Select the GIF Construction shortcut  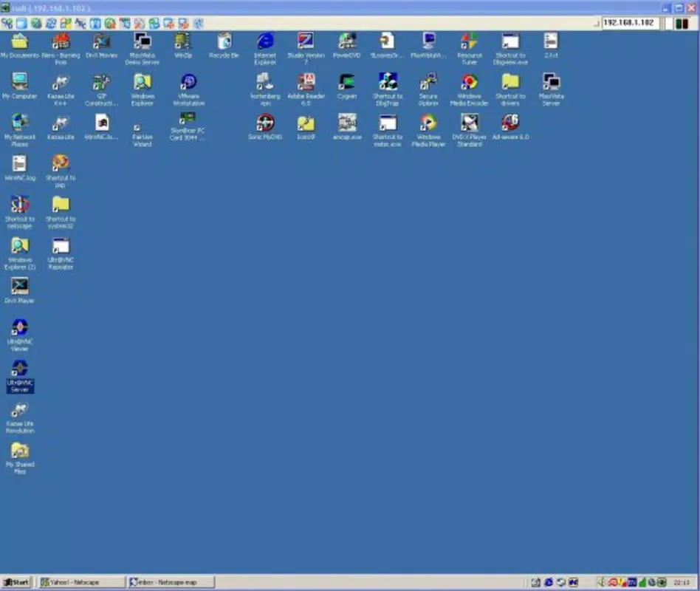pyautogui.click(x=101, y=90)
